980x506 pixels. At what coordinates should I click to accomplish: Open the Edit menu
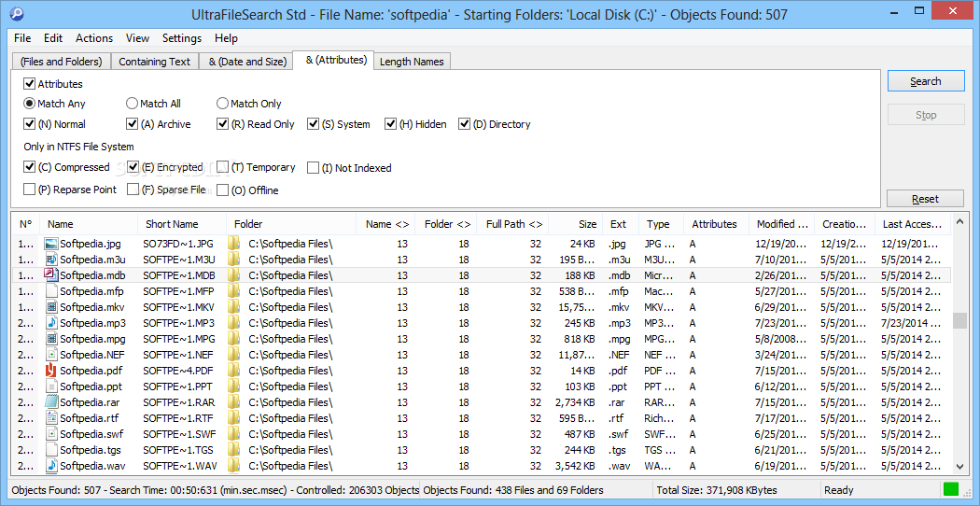(x=53, y=38)
